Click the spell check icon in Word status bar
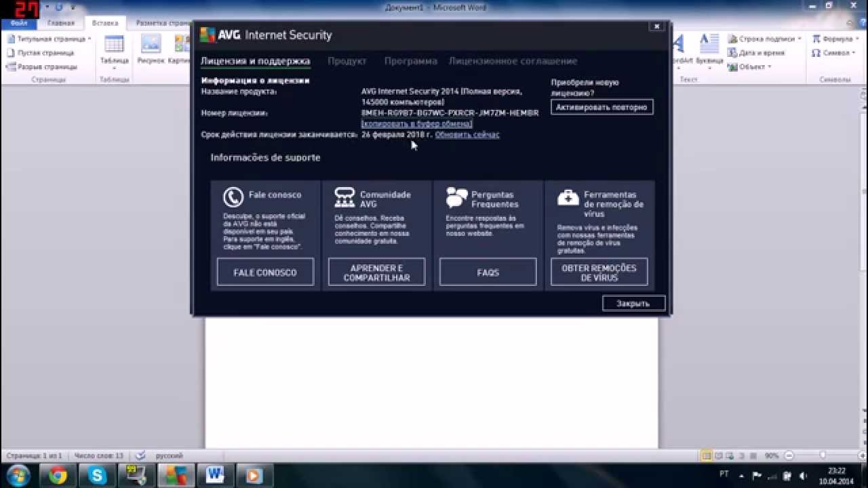Image resolution: width=868 pixels, height=488 pixels. point(140,455)
